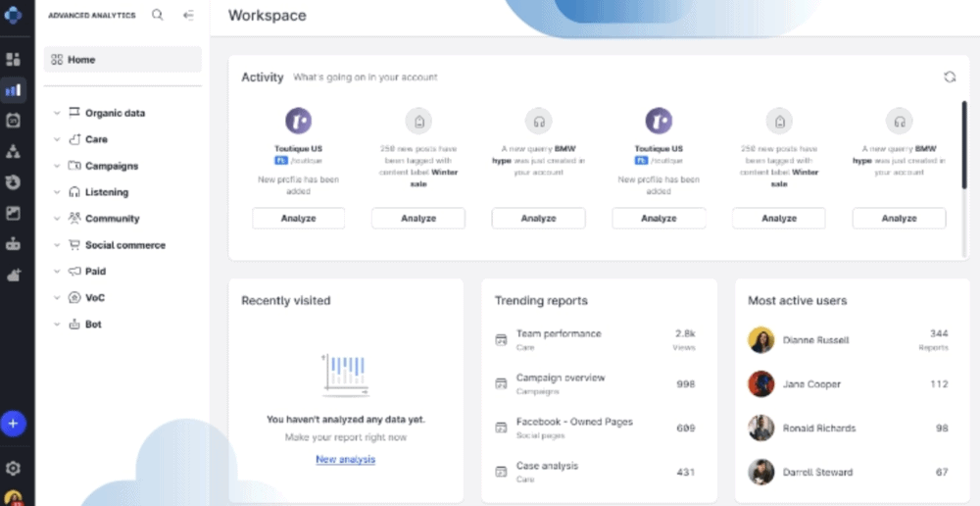Expand the Bot section chevron
980x506 pixels.
pos(57,325)
